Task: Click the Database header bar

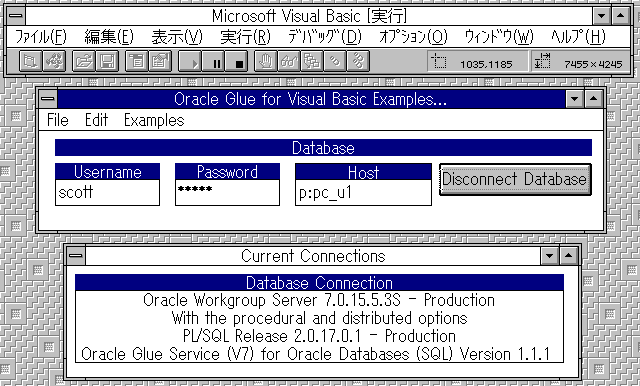Action: point(323,148)
